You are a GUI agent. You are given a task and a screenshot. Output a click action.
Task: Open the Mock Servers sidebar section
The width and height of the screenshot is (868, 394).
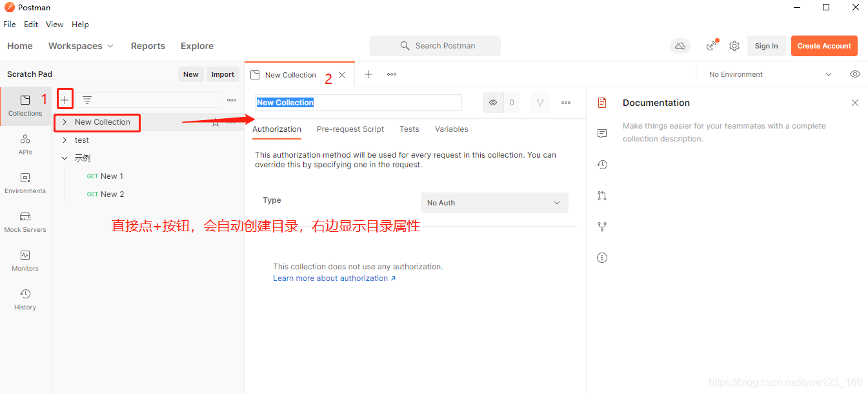click(25, 222)
